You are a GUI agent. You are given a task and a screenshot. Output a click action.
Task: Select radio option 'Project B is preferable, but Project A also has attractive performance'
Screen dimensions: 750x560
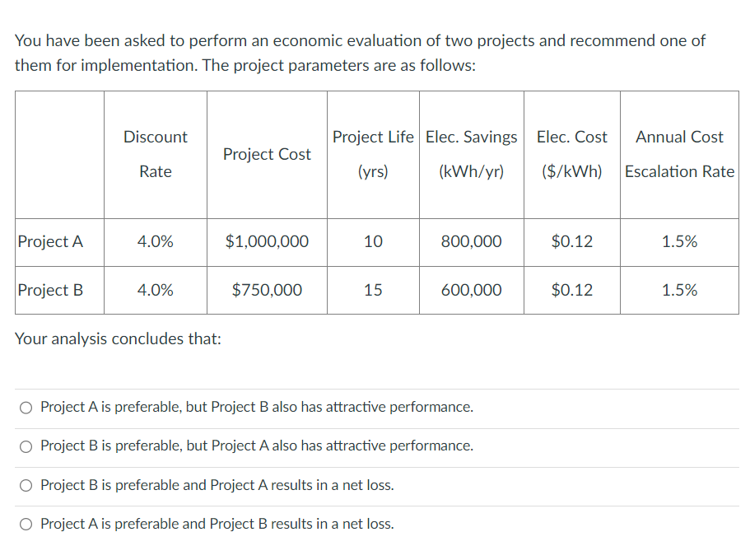pyautogui.click(x=26, y=446)
